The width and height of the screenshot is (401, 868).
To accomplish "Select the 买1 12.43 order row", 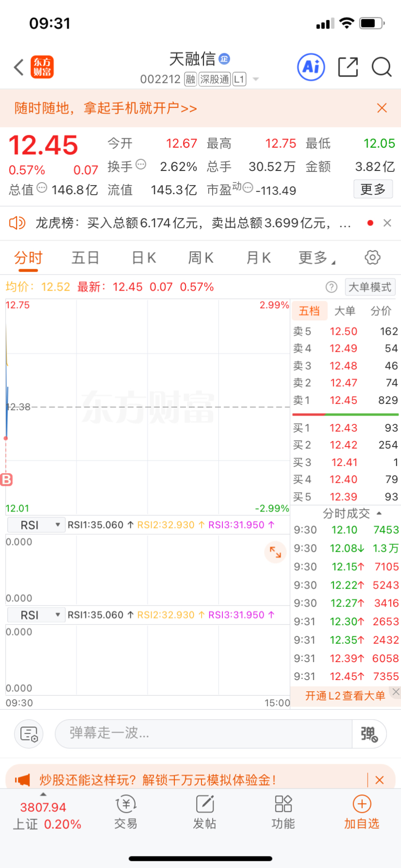I will coord(345,428).
